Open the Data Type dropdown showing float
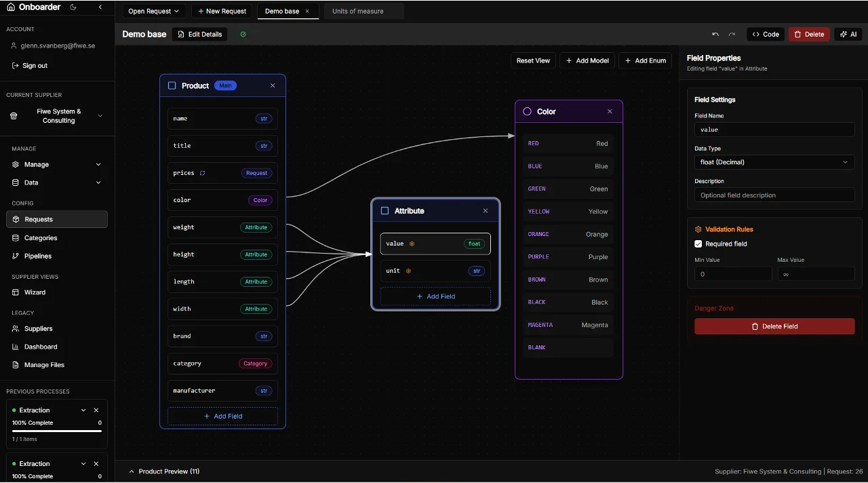This screenshot has height=483, width=868. (774, 162)
